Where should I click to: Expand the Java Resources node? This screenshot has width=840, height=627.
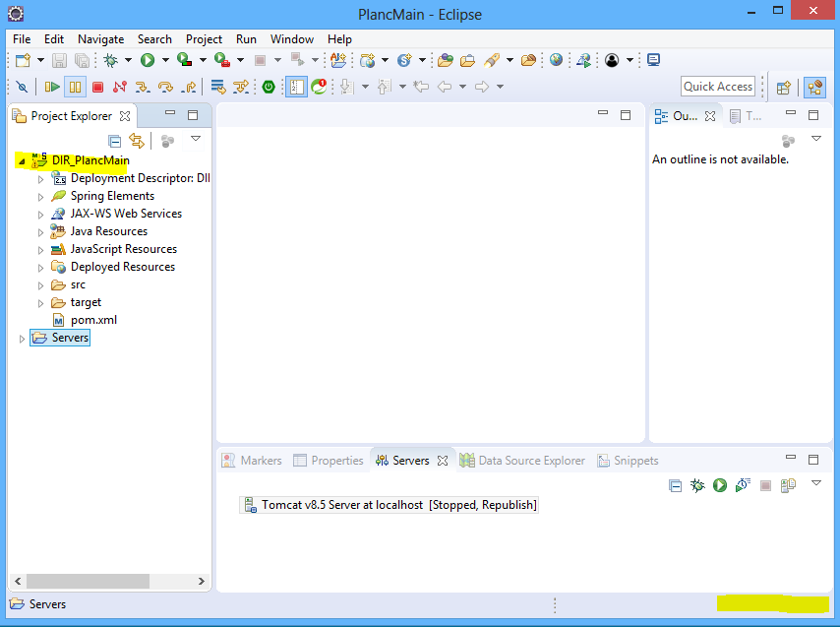pos(40,232)
